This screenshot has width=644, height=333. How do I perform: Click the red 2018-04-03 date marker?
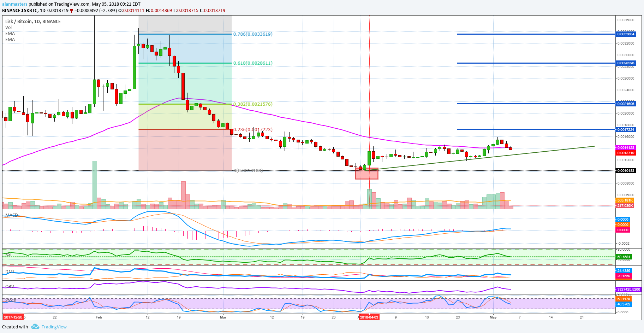coord(369,317)
